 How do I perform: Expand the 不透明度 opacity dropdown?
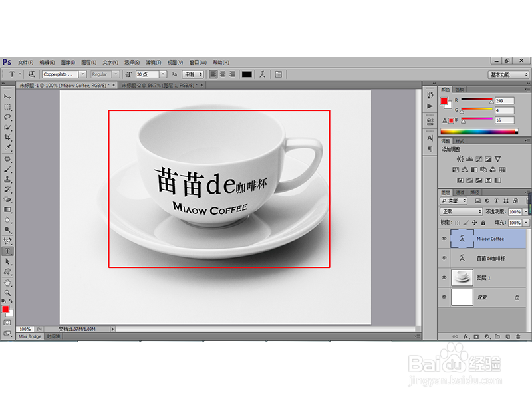525,211
